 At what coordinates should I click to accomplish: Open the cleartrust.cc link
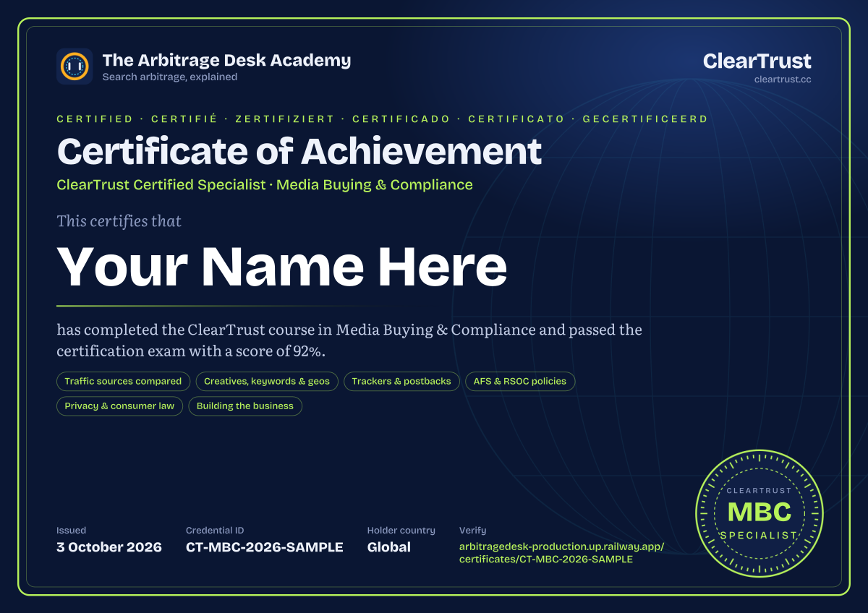782,79
